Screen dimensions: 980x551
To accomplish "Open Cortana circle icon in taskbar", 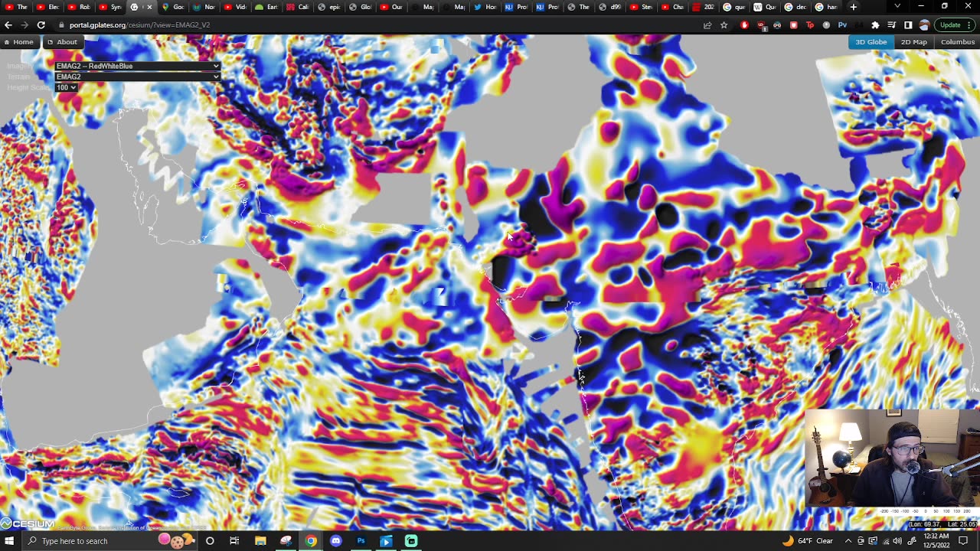I will coord(209,541).
